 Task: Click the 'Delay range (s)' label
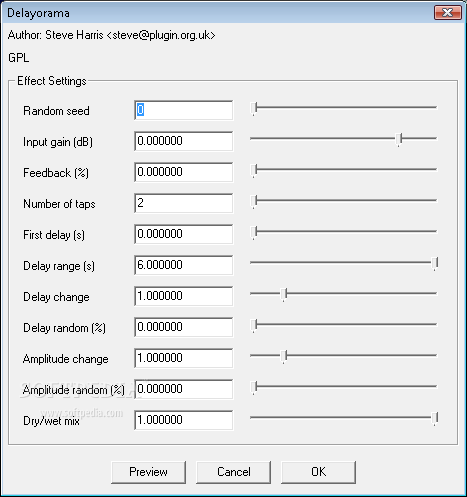[59, 266]
